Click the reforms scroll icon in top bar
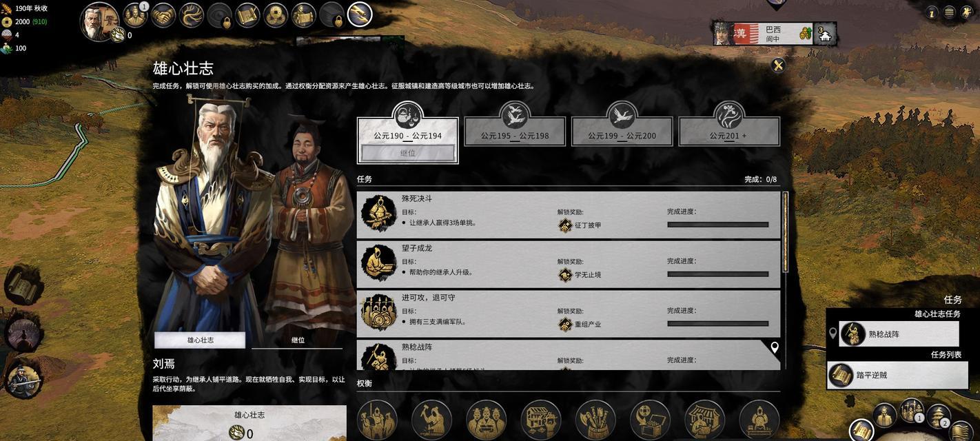This screenshot has height=441, width=980. [247, 15]
